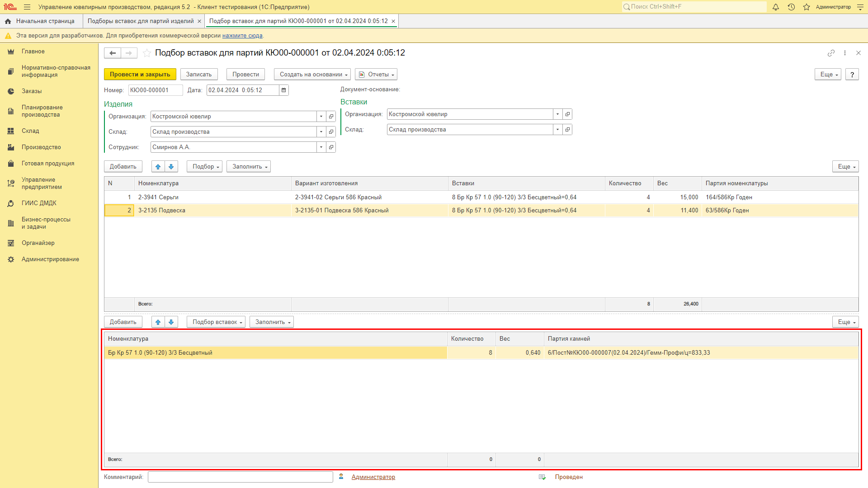This screenshot has width=868, height=488.
Task: Expand Изделия Организация dropdown
Action: pyautogui.click(x=321, y=117)
